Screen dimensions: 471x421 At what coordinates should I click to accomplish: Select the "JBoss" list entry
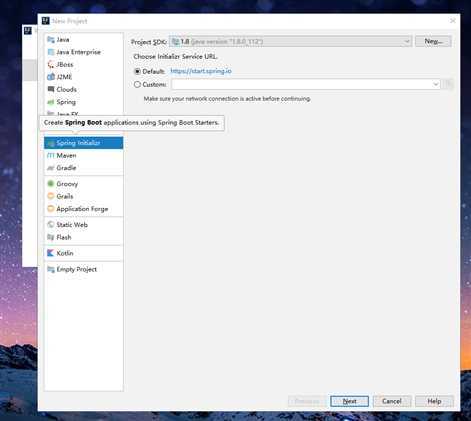[83, 64]
